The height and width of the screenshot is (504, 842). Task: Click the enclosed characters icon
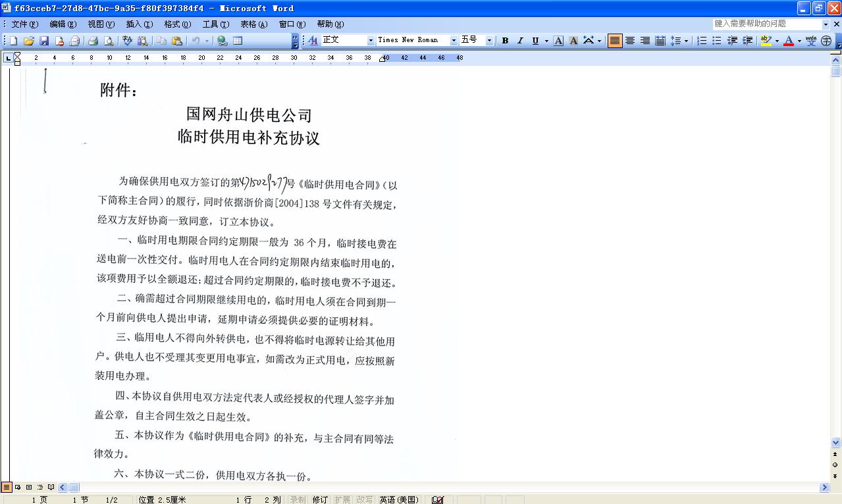pos(826,41)
